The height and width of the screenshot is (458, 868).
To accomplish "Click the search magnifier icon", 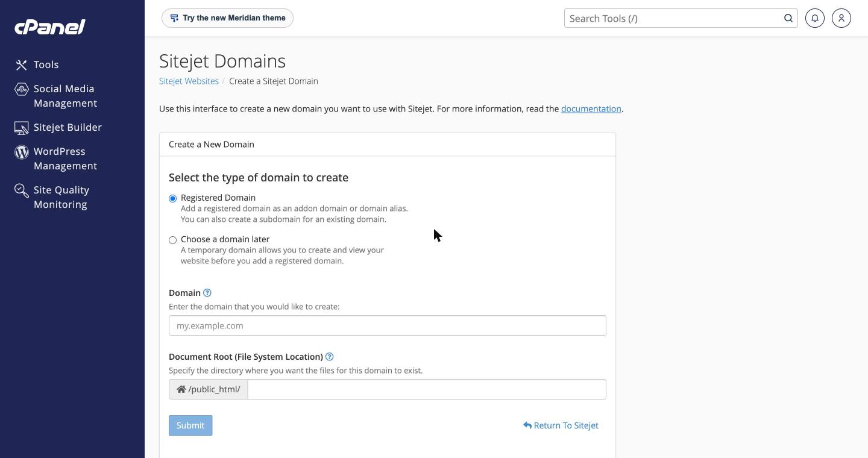I will (x=788, y=18).
